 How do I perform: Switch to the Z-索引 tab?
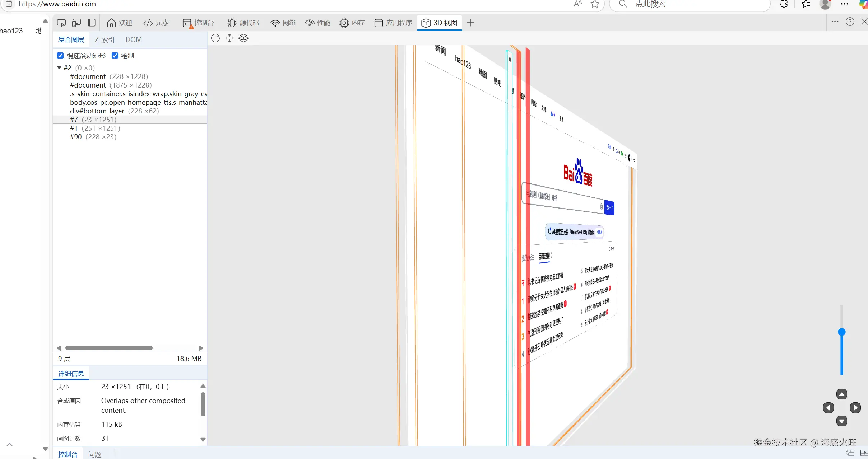(104, 40)
